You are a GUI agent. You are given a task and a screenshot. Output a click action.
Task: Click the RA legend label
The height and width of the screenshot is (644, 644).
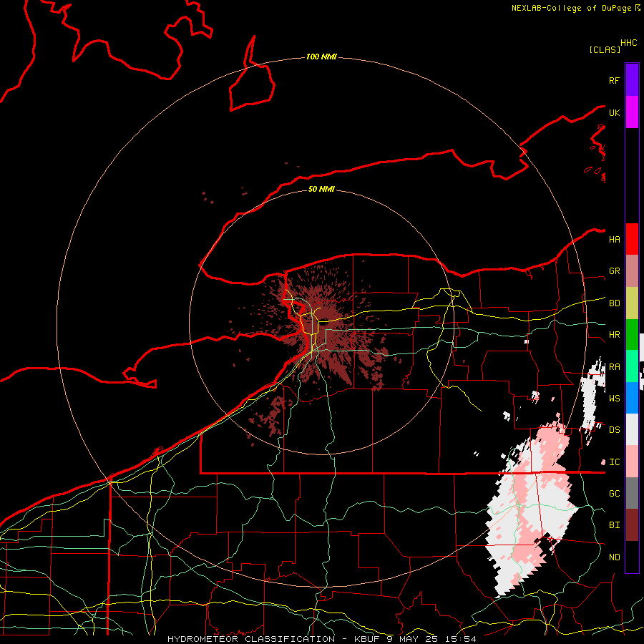coord(614,367)
